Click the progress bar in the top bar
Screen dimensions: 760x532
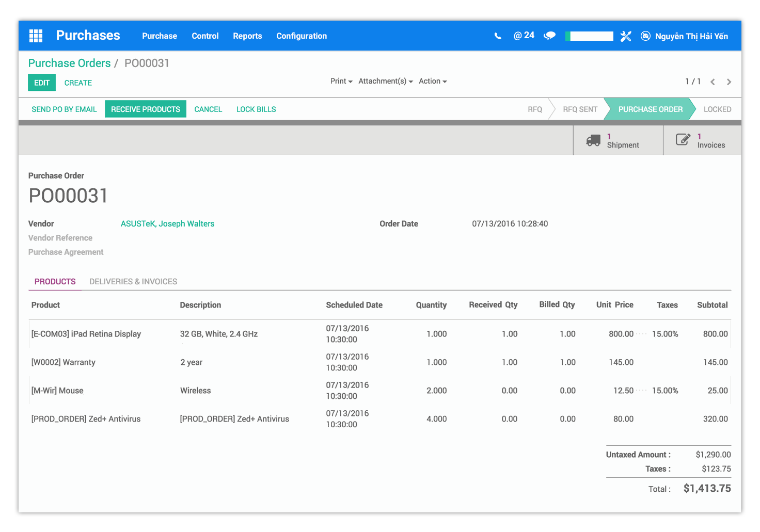click(x=589, y=36)
